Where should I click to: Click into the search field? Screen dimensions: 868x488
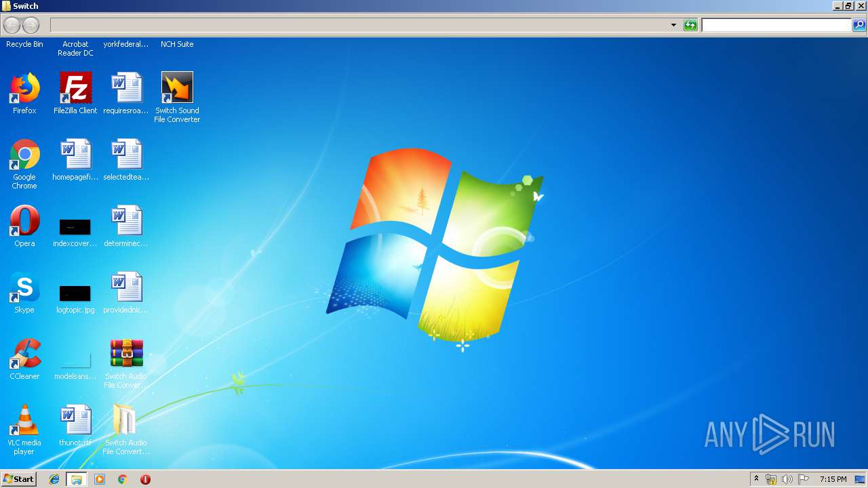(776, 25)
